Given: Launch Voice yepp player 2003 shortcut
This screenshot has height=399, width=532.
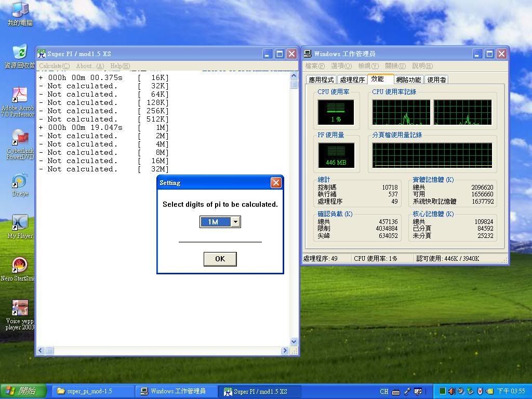Looking at the screenshot, I should coord(20,309).
